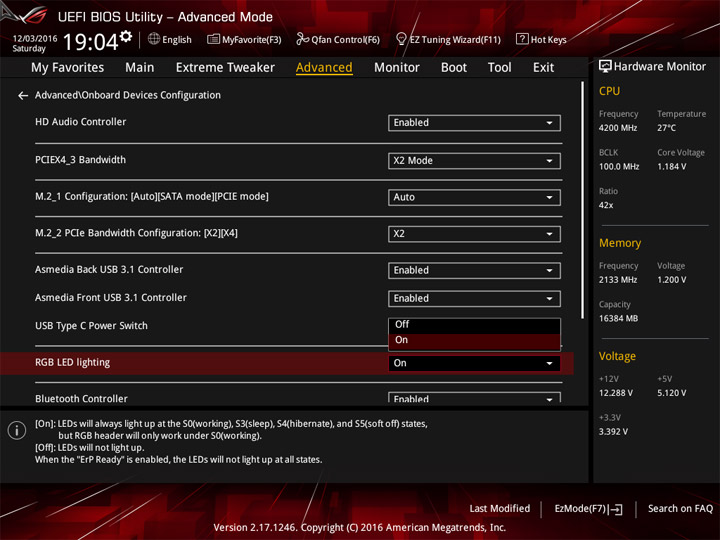Select the Advanced tab
Screen dimensions: 720x540
(324, 68)
